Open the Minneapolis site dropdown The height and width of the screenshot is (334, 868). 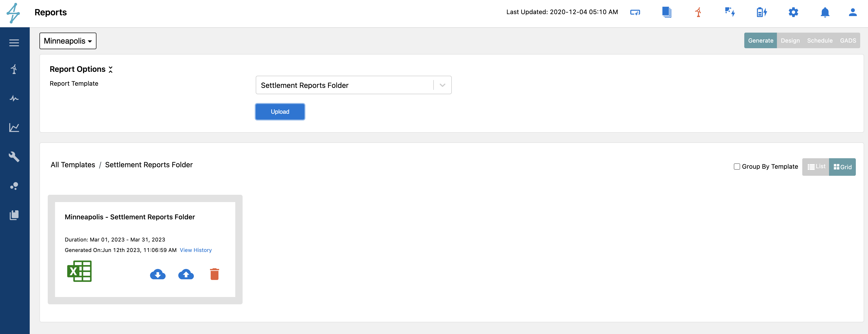pyautogui.click(x=68, y=41)
